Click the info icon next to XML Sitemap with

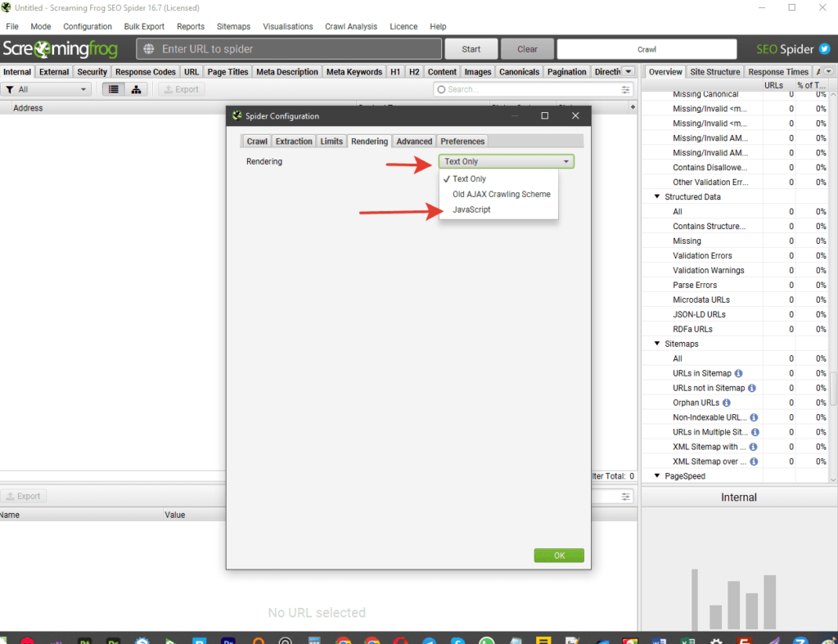tap(753, 447)
